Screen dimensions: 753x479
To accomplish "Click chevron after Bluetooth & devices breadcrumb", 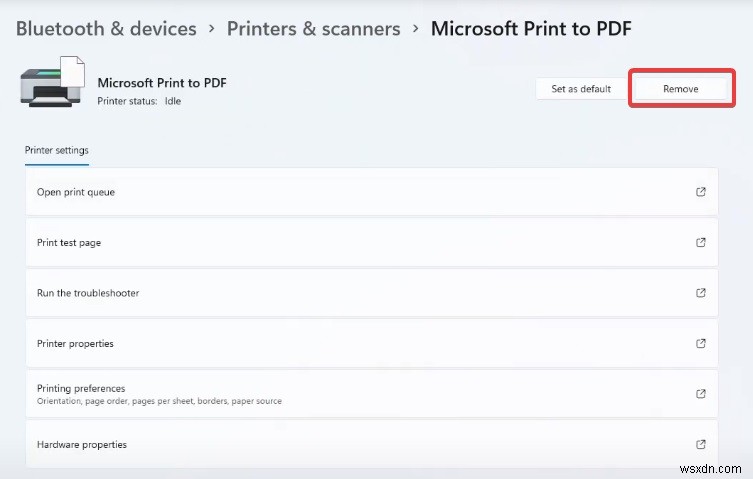I will (x=212, y=29).
